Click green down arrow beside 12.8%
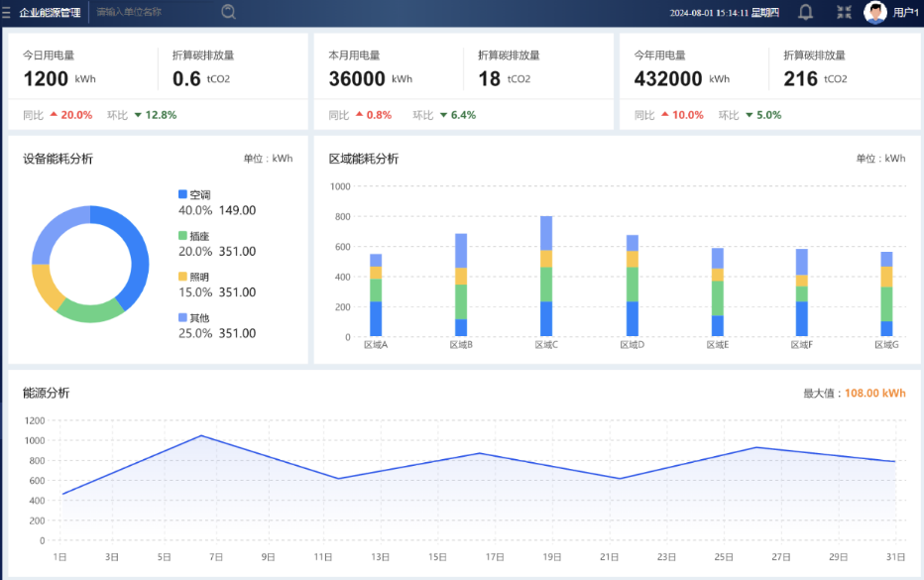The width and height of the screenshot is (924, 580). [138, 115]
